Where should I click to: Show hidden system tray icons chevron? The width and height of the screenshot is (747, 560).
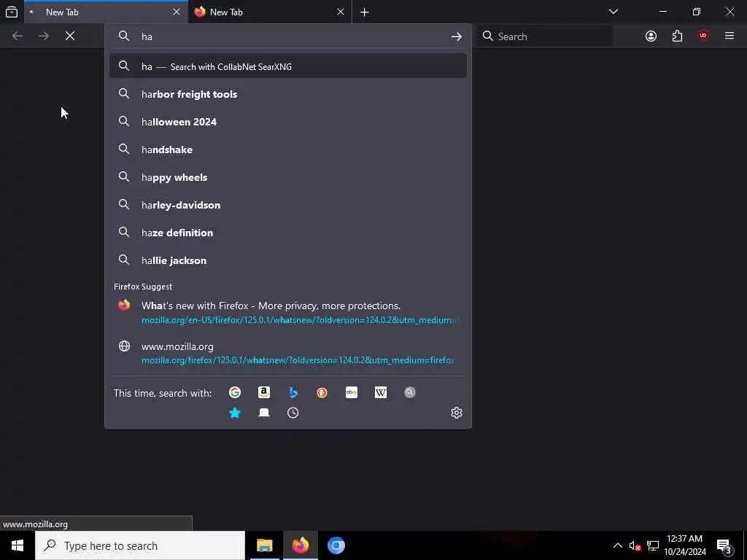coord(617,545)
